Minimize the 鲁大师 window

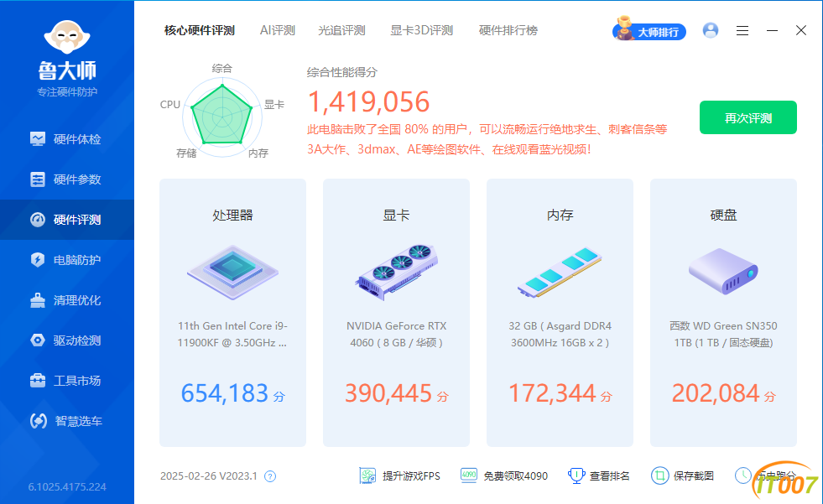coord(772,31)
